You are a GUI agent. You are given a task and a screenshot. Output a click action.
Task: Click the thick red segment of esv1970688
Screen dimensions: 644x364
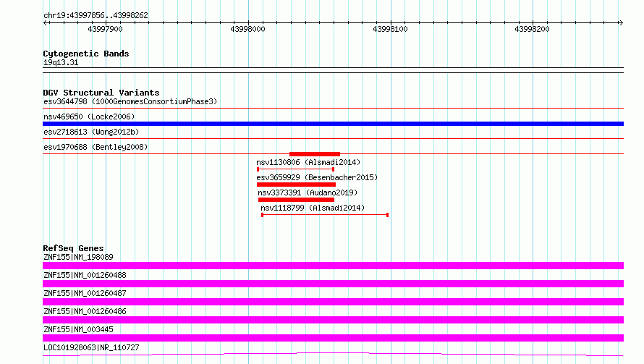pos(315,154)
